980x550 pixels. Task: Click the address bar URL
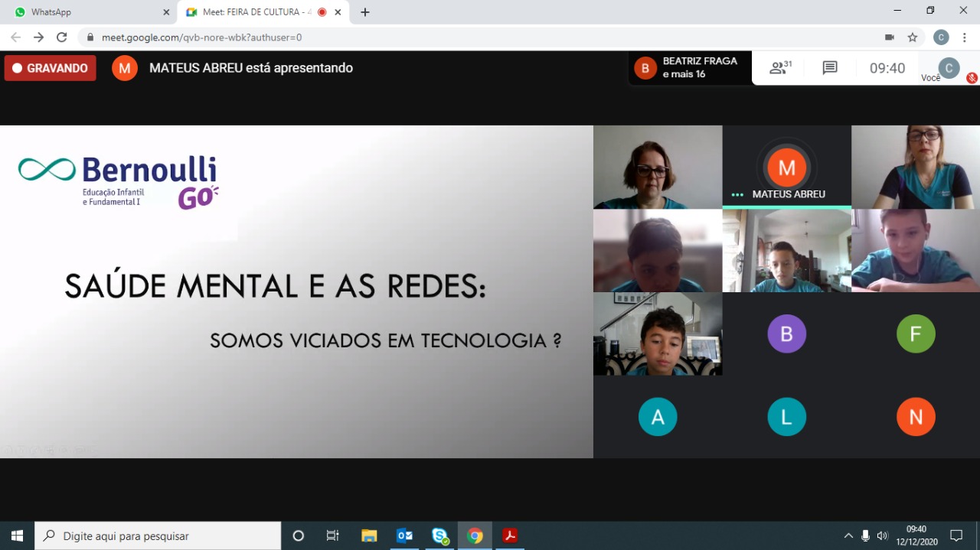click(x=202, y=37)
